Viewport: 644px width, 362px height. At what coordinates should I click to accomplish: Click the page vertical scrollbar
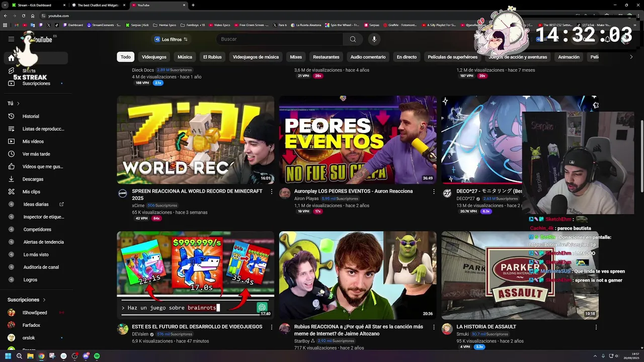641,156
